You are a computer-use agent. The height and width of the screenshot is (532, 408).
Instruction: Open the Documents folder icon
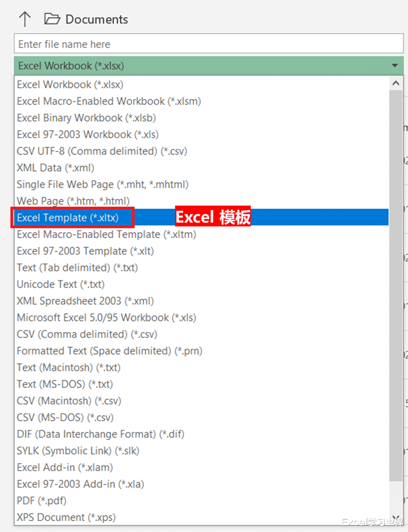(52, 19)
